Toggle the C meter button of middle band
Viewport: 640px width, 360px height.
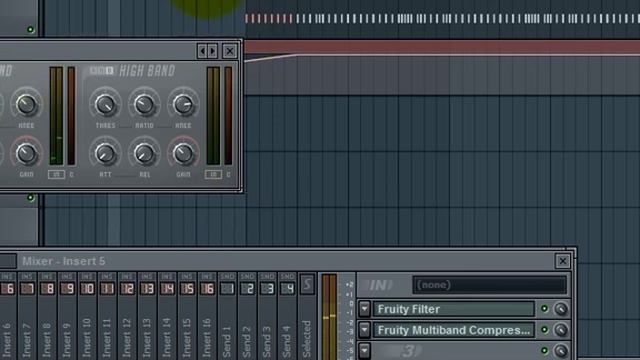(71, 174)
